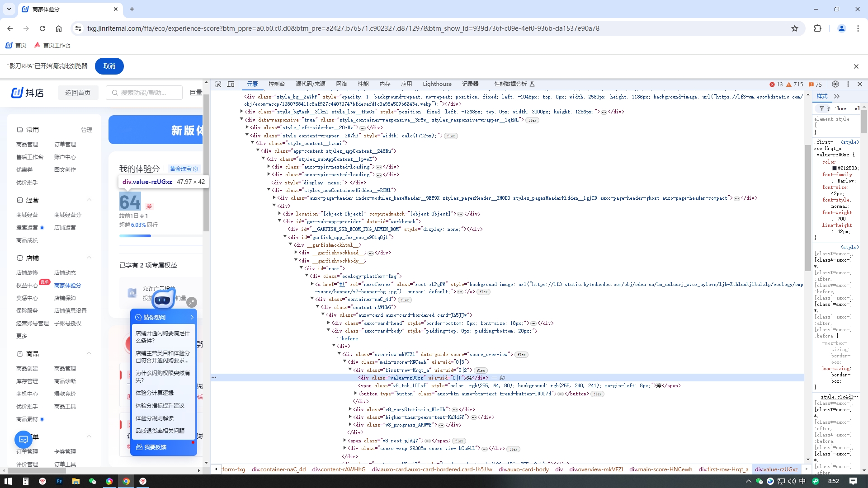Activate the inspect element picker icon
Screen dimensions: 868x488
[x=218, y=84]
